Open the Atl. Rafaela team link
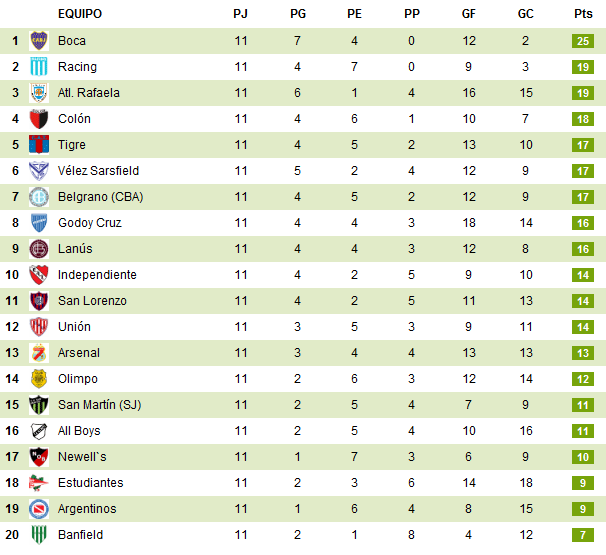The width and height of the screenshot is (606, 555). coord(89,93)
